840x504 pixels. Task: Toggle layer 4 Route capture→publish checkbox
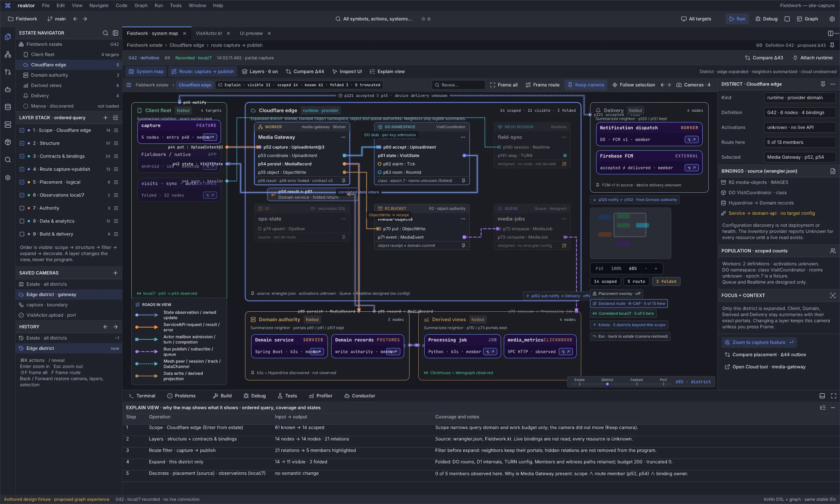point(22,169)
